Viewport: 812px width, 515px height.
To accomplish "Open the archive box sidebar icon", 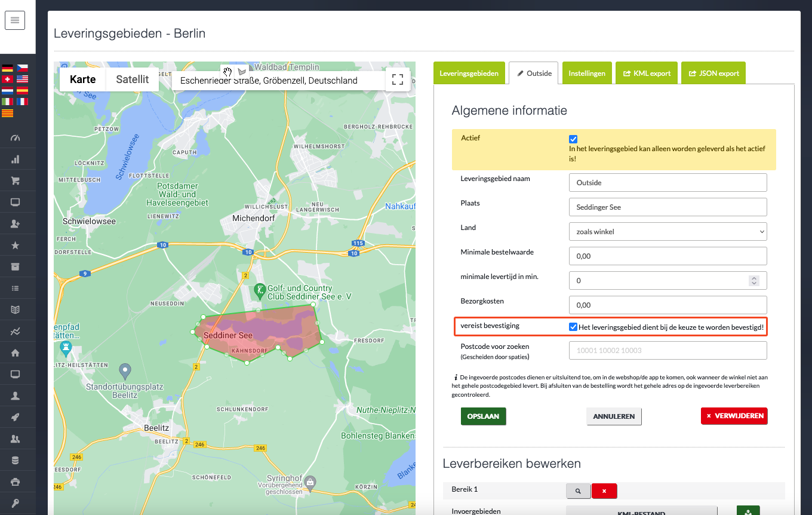I will coord(16,267).
